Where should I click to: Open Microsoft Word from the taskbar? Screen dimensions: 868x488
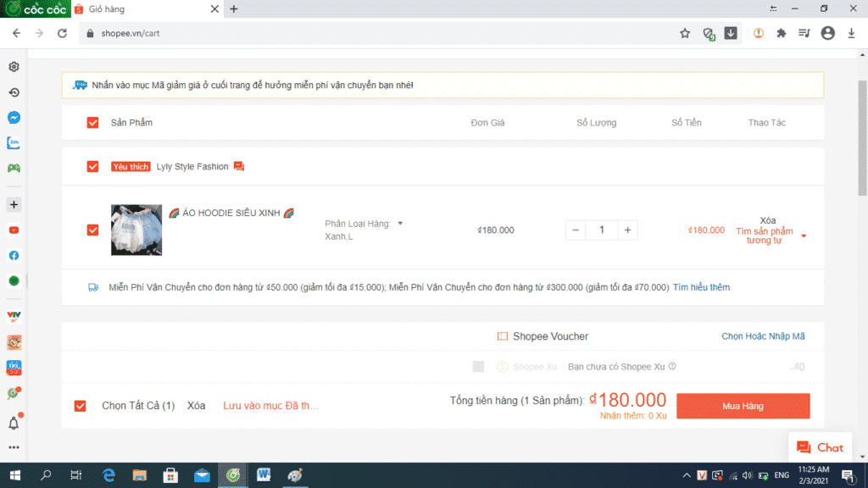tap(264, 475)
